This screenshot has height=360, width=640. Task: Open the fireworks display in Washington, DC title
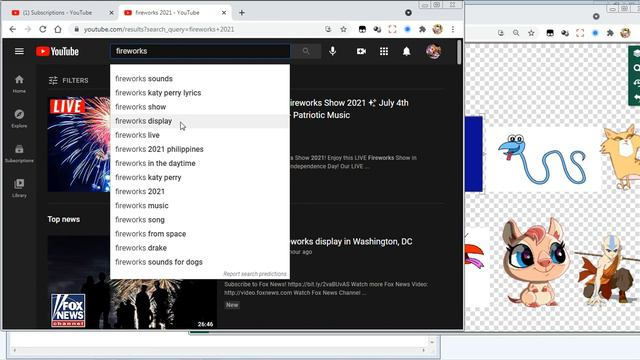pyautogui.click(x=351, y=242)
